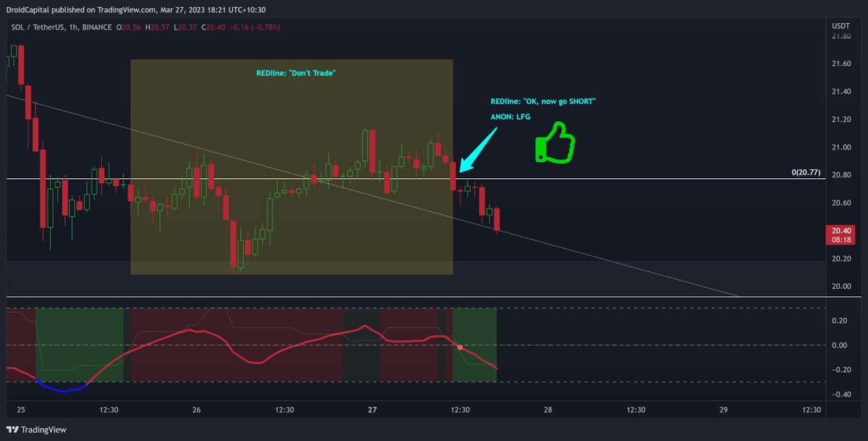Click the orange signal dot on the oscillator
Image resolution: width=868 pixels, height=441 pixels.
tap(460, 348)
